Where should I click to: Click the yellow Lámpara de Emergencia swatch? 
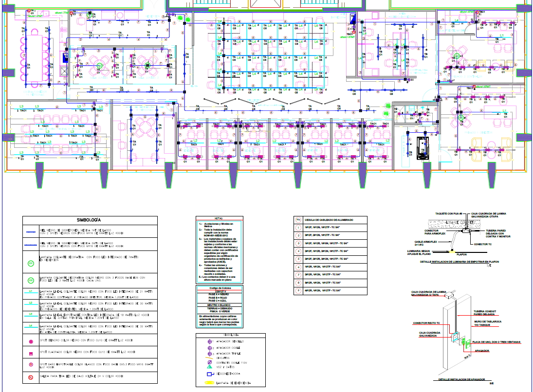(210, 383)
